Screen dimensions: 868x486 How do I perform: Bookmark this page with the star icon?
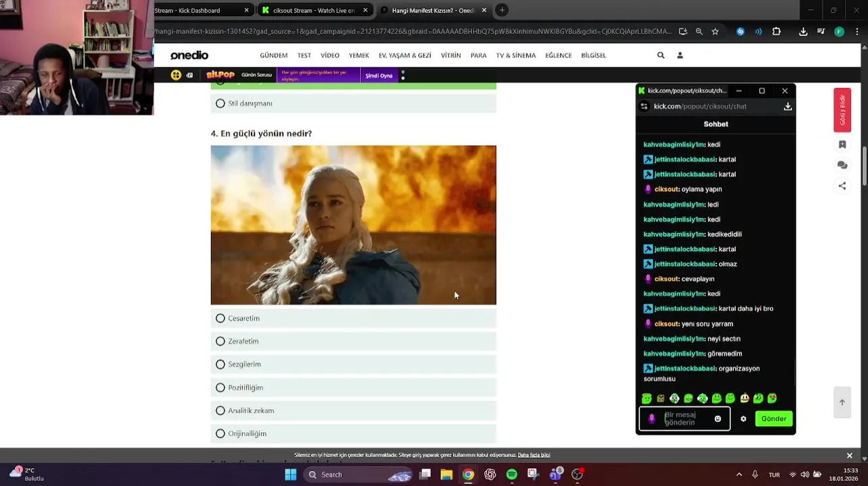point(715,31)
